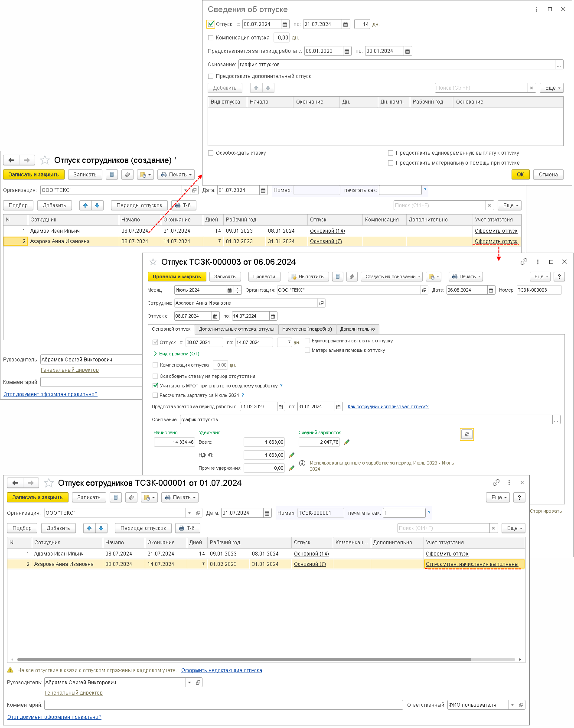The image size is (574, 728).
Task: Click the Основание field in Отпуск ТСЗК-000003
Action: pyautogui.click(x=366, y=419)
